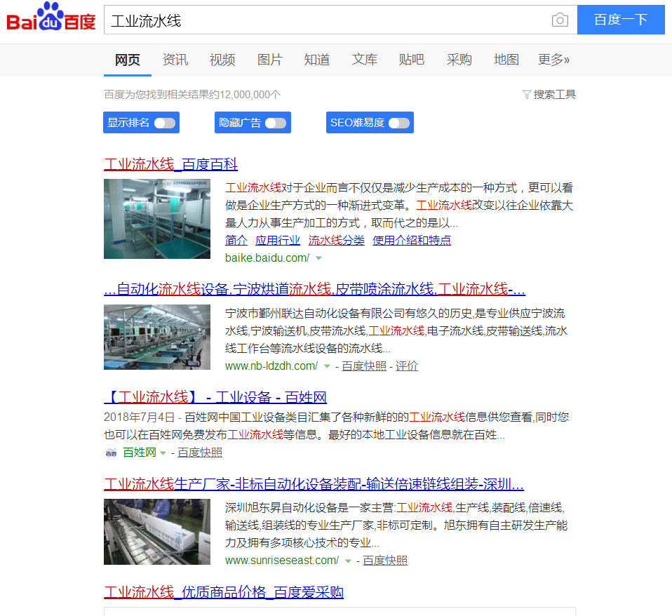The image size is (672, 616).
Task: Select the 网页 tab
Action: (x=127, y=60)
